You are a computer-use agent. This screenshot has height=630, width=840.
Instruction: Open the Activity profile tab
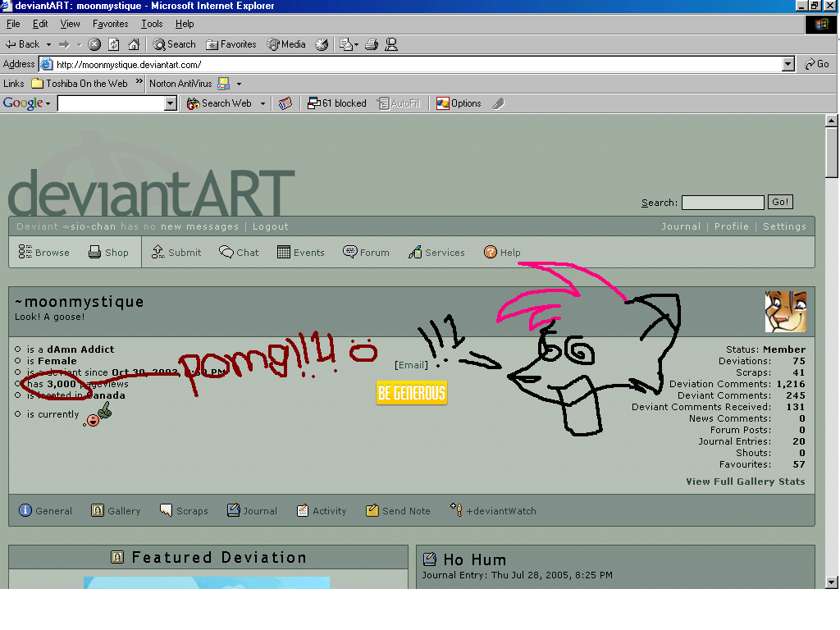(322, 510)
